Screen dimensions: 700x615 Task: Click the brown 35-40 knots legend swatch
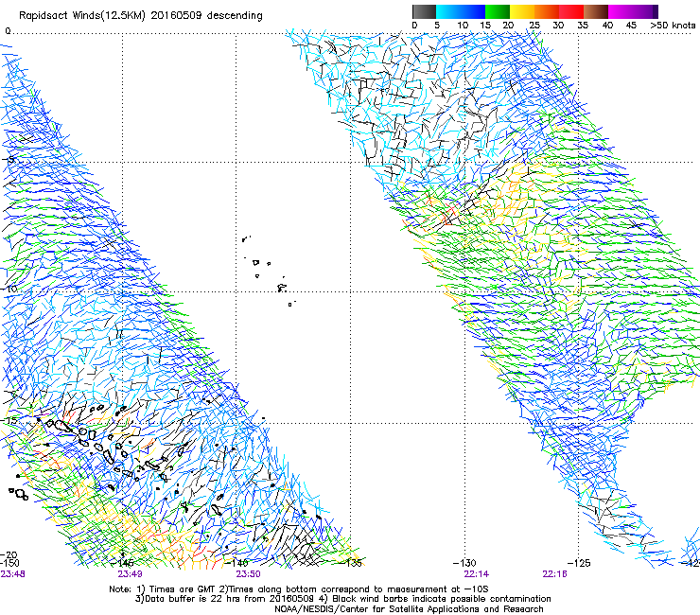click(x=596, y=11)
